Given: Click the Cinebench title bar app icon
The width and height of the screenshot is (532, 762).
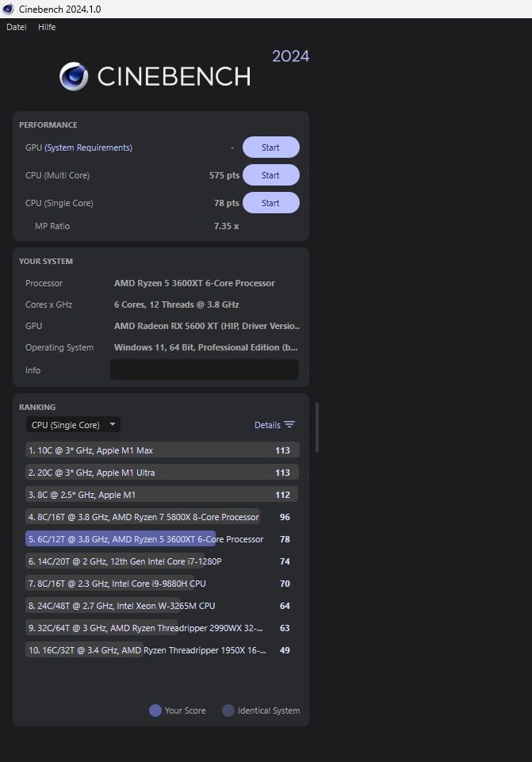Looking at the screenshot, I should tap(8, 9).
